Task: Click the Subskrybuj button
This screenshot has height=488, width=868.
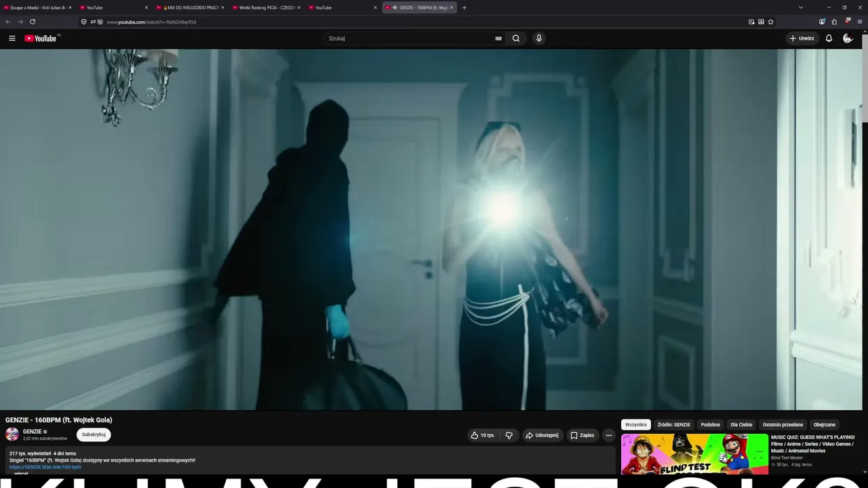Action: [94, 434]
